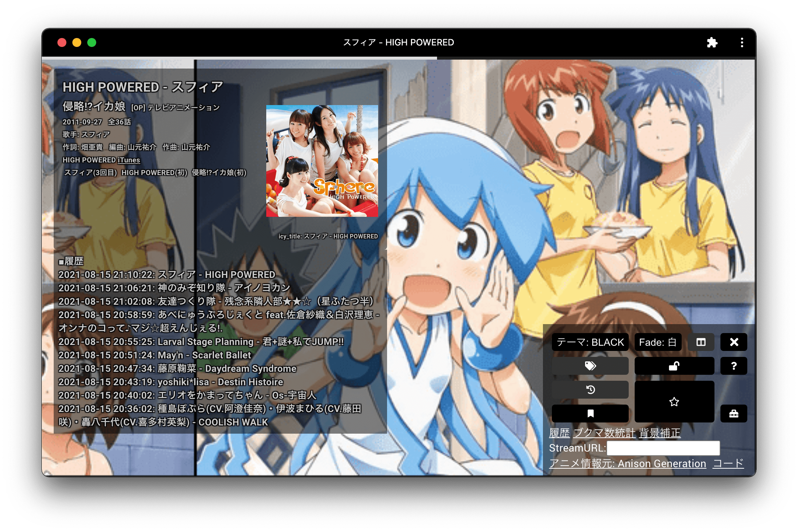
Task: Open the Anison Generation info link
Action: pos(628,463)
